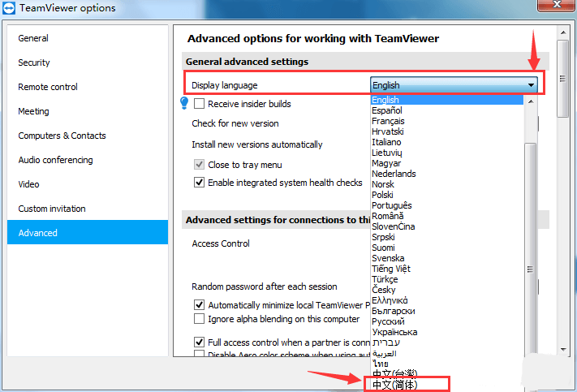
Task: Enable Ignore alpha blending on this computer
Action: 199,318
